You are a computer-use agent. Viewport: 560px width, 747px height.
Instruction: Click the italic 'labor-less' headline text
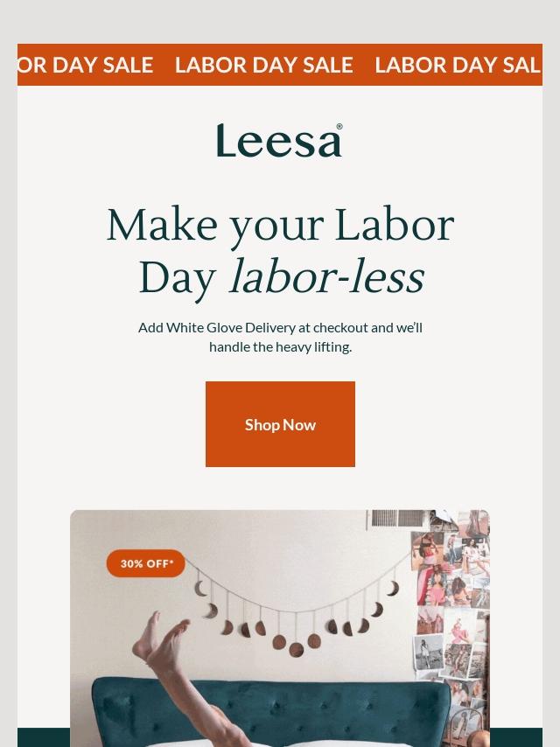click(x=327, y=278)
